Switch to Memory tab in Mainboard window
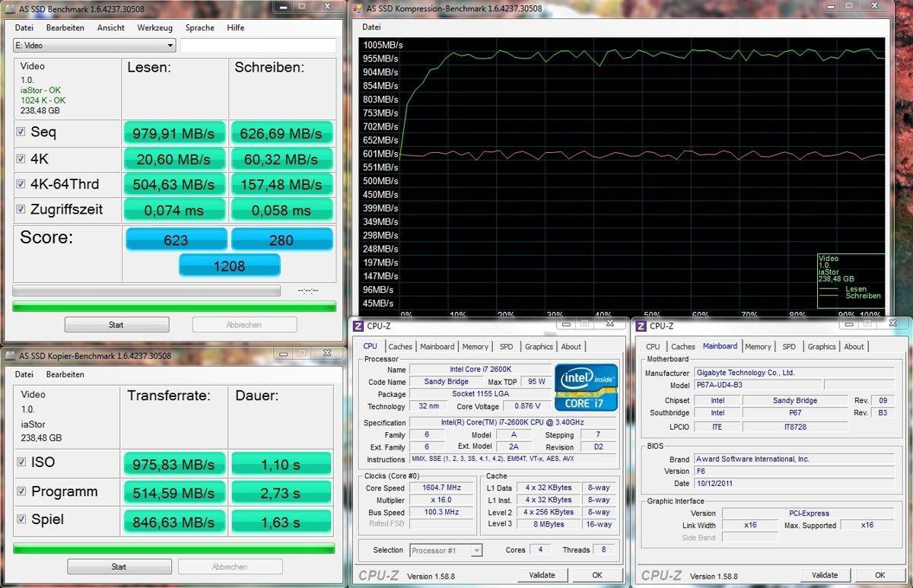This screenshot has height=588, width=913. coord(758,346)
